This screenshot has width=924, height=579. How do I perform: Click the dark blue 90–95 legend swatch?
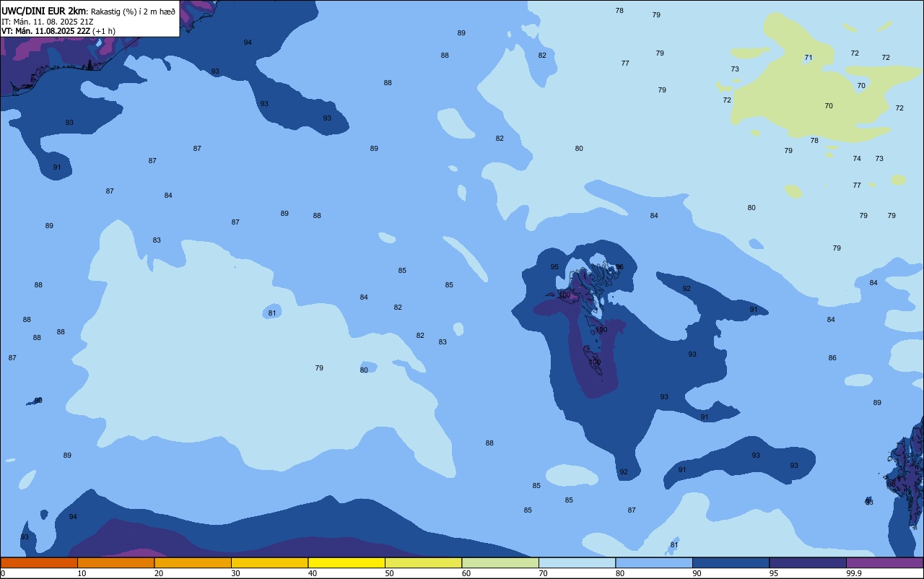click(731, 562)
